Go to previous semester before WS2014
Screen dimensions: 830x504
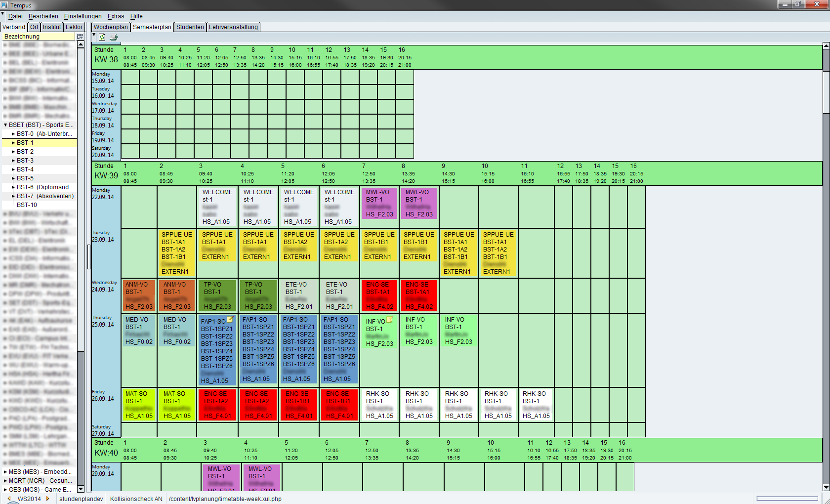coord(9,499)
